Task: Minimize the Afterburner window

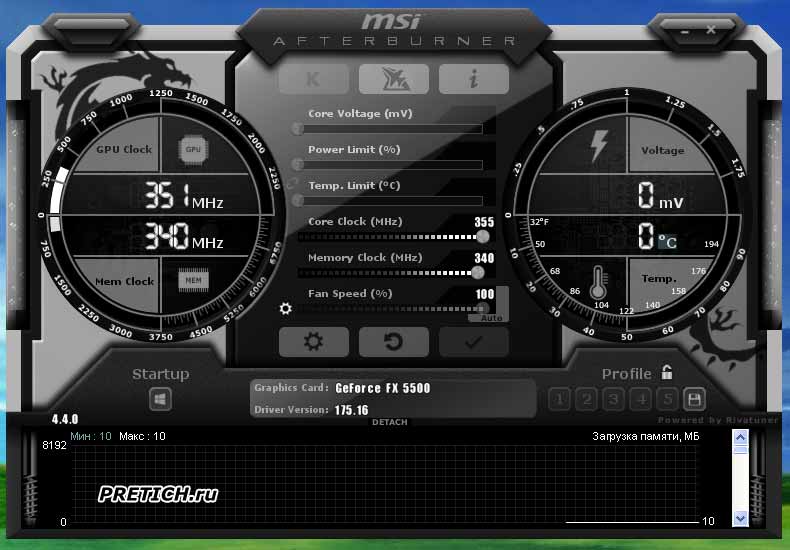Action: [685, 31]
